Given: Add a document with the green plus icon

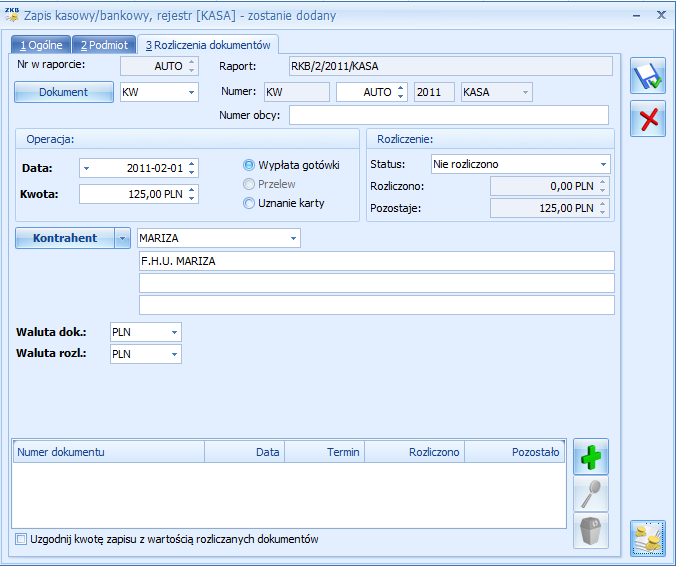Looking at the screenshot, I should coord(591,457).
